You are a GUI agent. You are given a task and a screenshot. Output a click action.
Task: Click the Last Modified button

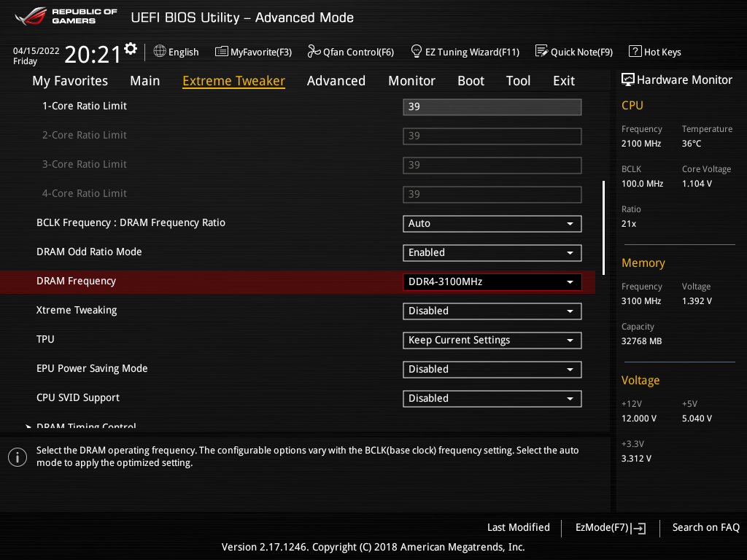point(518,527)
